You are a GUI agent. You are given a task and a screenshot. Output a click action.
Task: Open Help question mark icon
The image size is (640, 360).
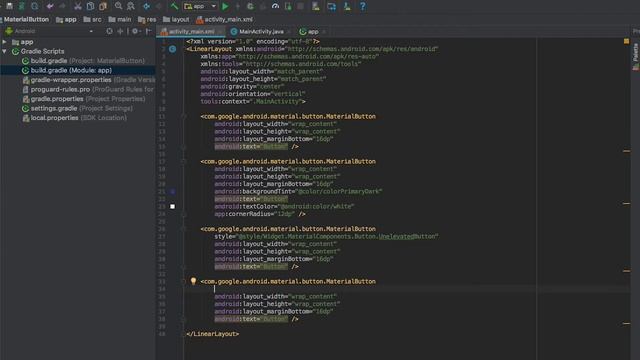pos(362,6)
